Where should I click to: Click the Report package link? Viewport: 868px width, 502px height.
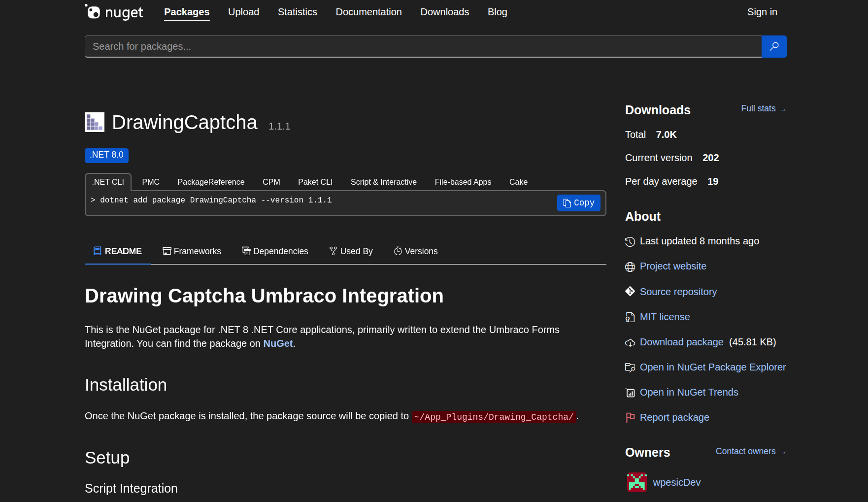pos(674,417)
